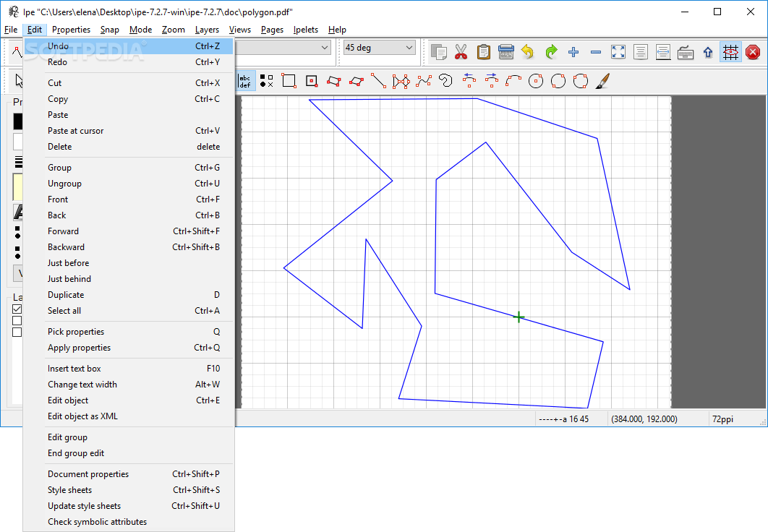
Task: Click Paste at cursor menu entry
Action: click(128, 131)
